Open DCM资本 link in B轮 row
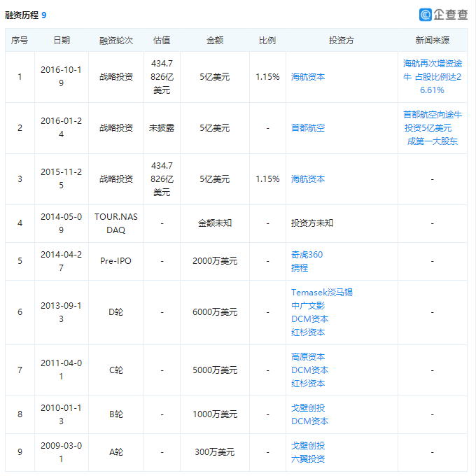Screen dimensions: 476x476 coord(309,421)
